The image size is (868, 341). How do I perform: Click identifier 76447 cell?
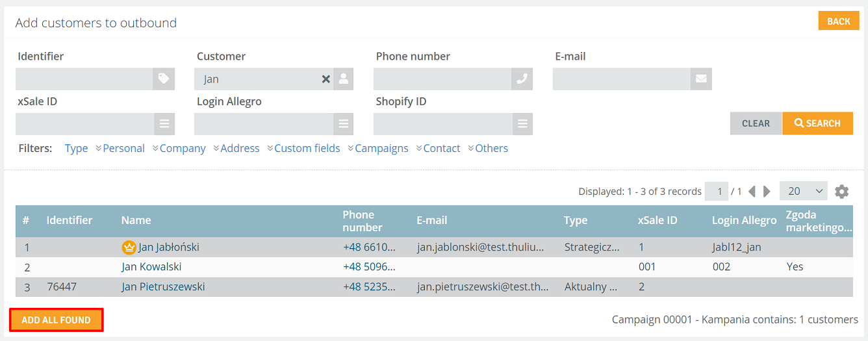click(x=62, y=286)
